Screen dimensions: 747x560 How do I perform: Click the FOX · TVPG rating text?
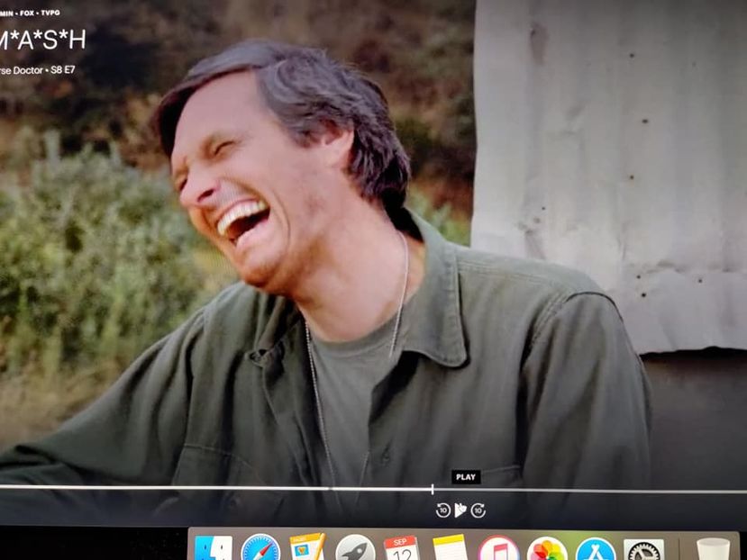(40, 13)
